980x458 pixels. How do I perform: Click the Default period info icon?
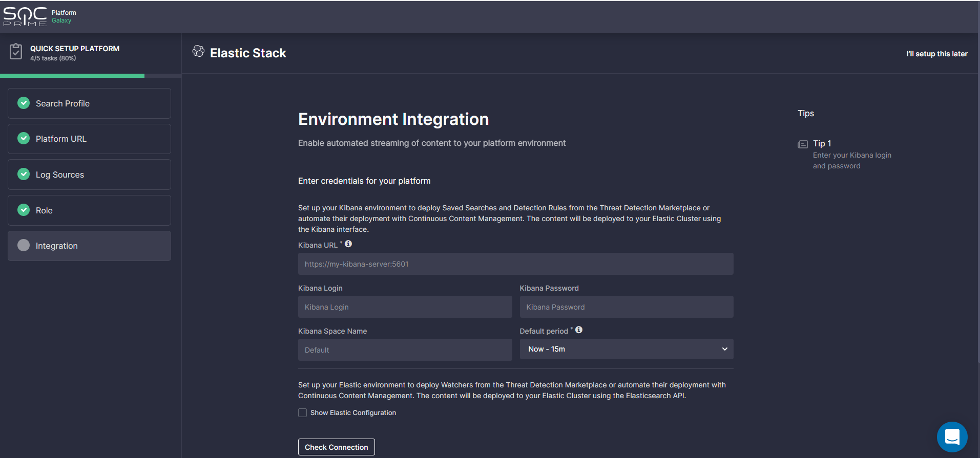(x=579, y=330)
